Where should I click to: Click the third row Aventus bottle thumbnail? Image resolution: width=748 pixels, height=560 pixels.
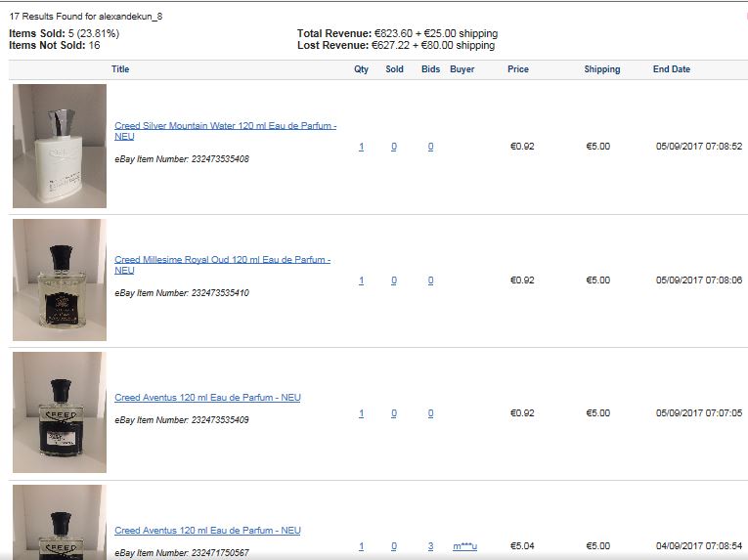[x=60, y=412]
